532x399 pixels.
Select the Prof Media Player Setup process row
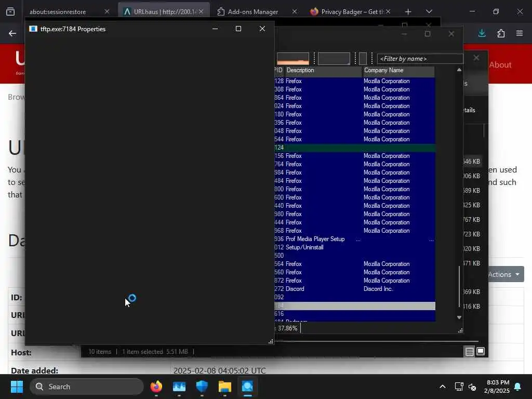[354, 239]
